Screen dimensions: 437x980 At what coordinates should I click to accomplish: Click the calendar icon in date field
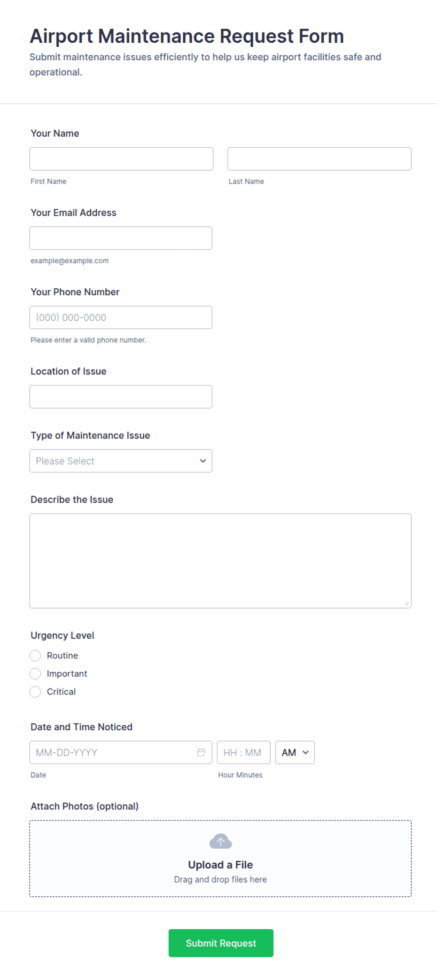[201, 752]
